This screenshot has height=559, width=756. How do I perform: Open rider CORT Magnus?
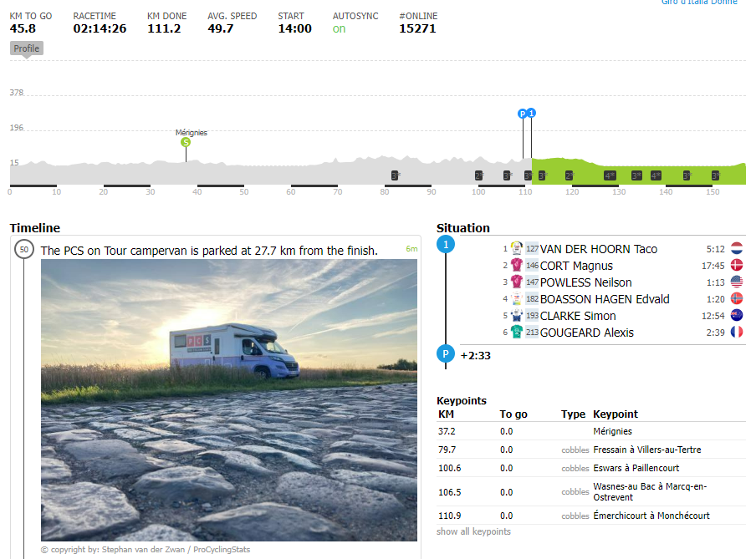576,266
